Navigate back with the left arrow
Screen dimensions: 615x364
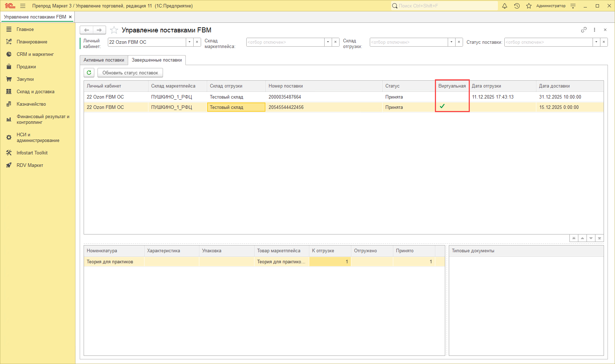pyautogui.click(x=86, y=30)
